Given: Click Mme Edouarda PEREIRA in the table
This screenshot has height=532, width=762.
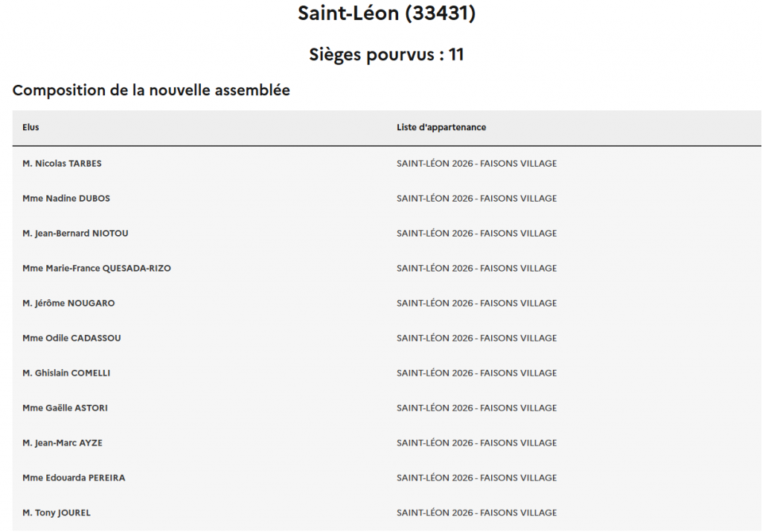Looking at the screenshot, I should (74, 478).
